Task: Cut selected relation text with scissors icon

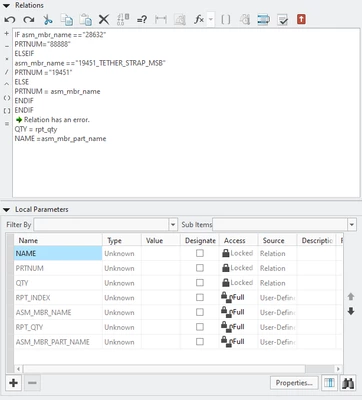Action: click(48, 20)
